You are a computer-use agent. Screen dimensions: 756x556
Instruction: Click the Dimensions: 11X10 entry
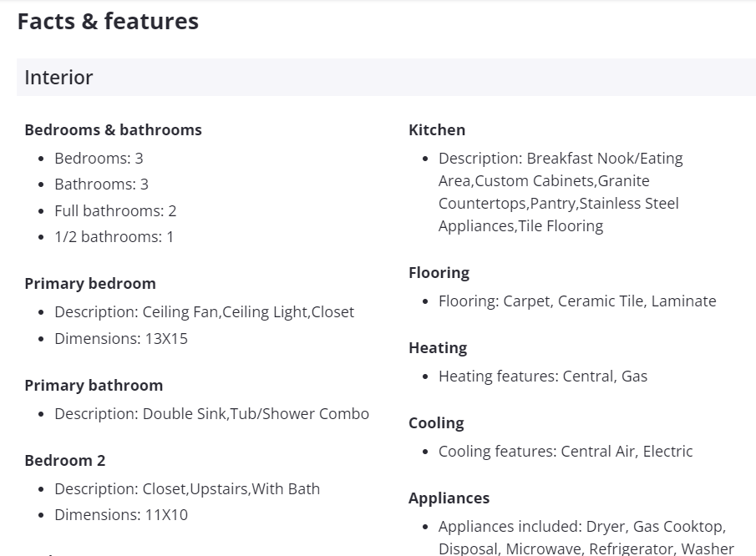[x=120, y=514]
